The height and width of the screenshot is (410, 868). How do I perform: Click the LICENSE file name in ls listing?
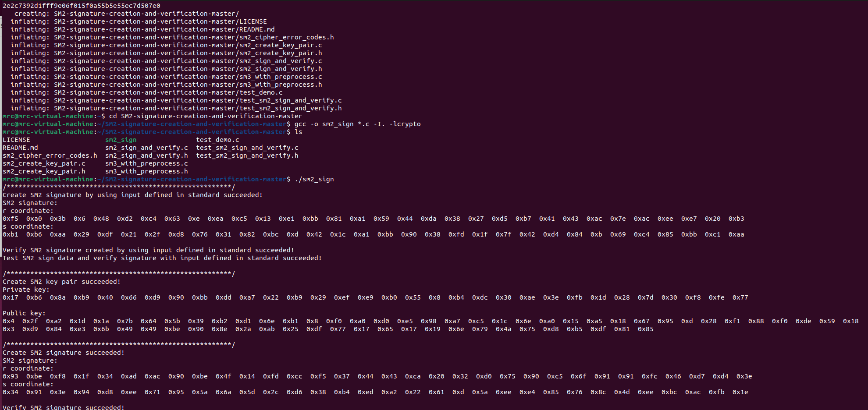point(16,140)
